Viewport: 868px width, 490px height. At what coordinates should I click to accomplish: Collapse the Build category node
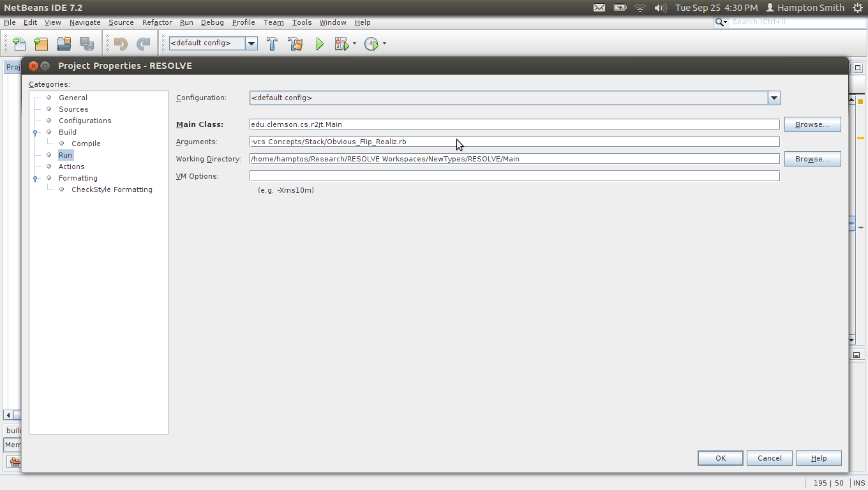pos(35,132)
